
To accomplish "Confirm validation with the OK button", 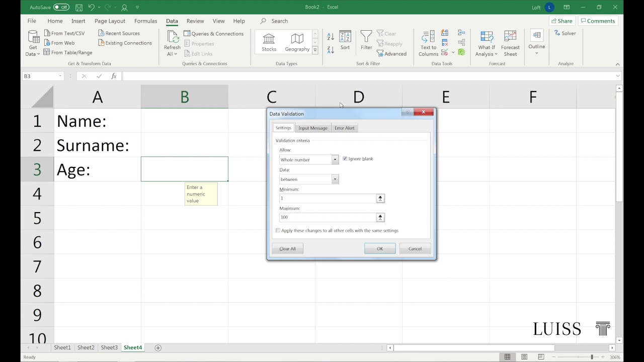I will [380, 249].
